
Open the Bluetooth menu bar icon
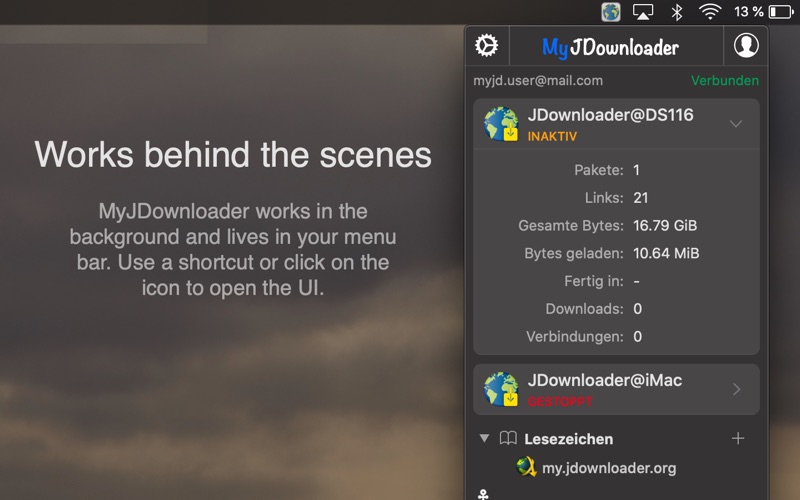click(x=677, y=11)
